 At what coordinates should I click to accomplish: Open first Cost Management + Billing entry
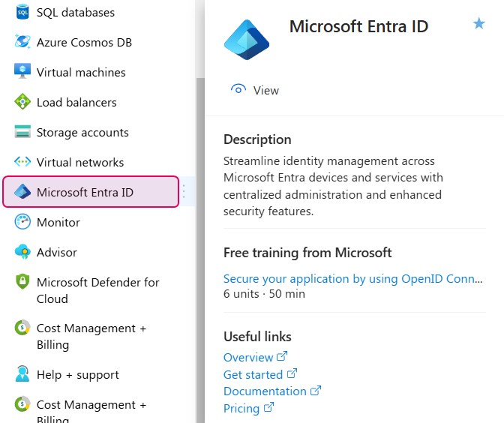[x=91, y=336]
